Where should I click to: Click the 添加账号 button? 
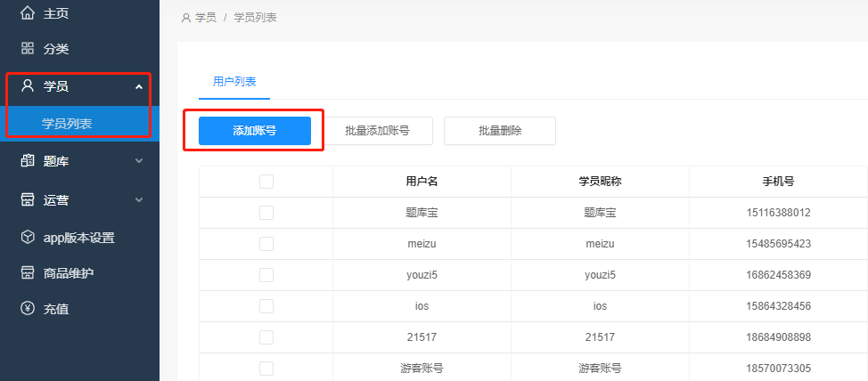point(255,131)
